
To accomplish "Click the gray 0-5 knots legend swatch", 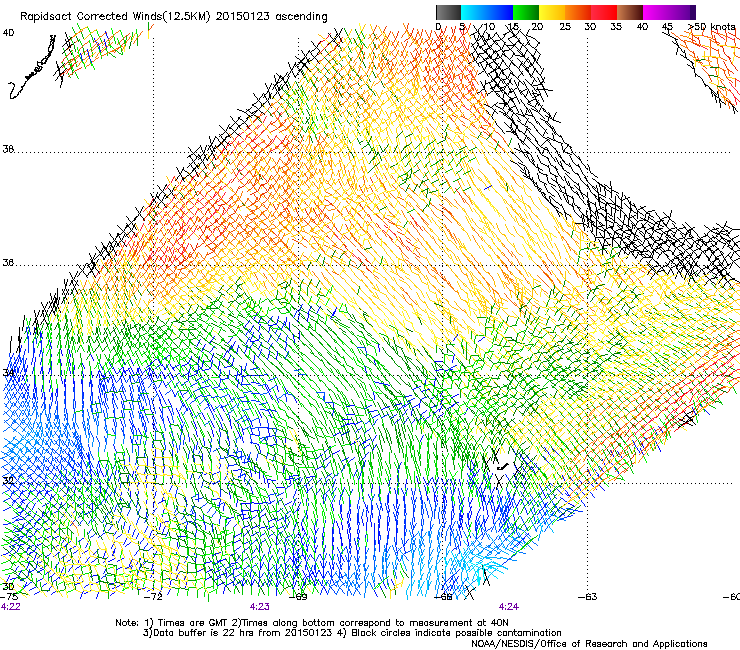I will 448,12.
